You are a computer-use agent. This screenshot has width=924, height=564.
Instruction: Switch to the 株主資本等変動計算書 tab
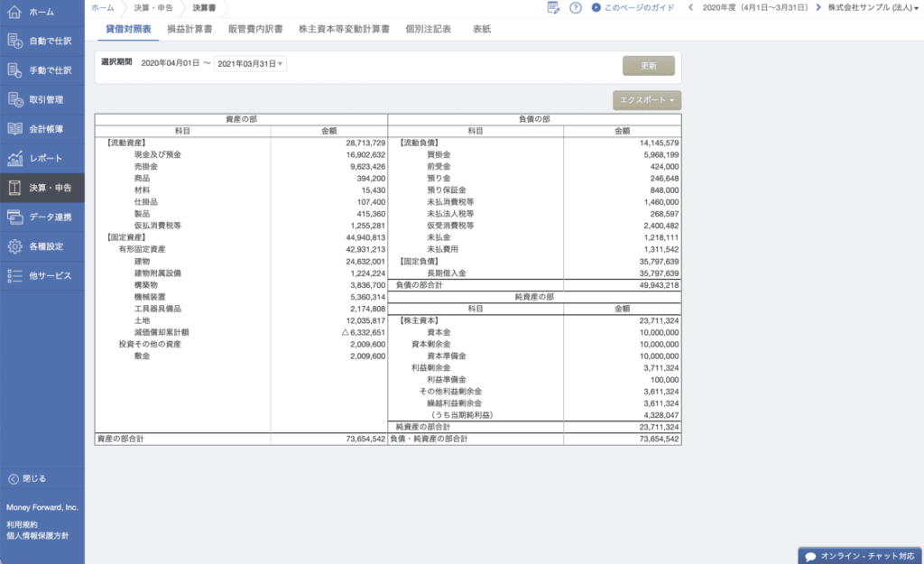tap(344, 29)
